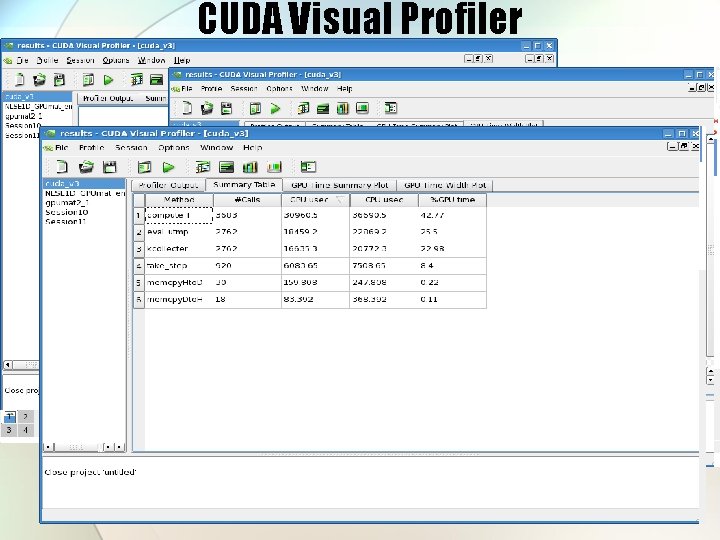The height and width of the screenshot is (540, 720).
Task: Sort by the #Calls column header
Action: point(248,200)
